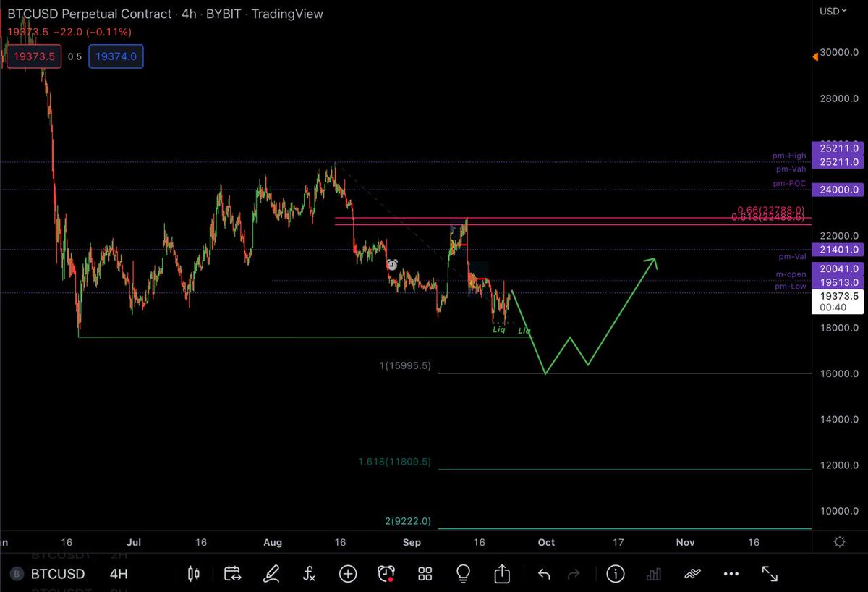This screenshot has width=868, height=592.
Task: Select the 21401.0 pm-Val price label
Action: click(x=839, y=250)
